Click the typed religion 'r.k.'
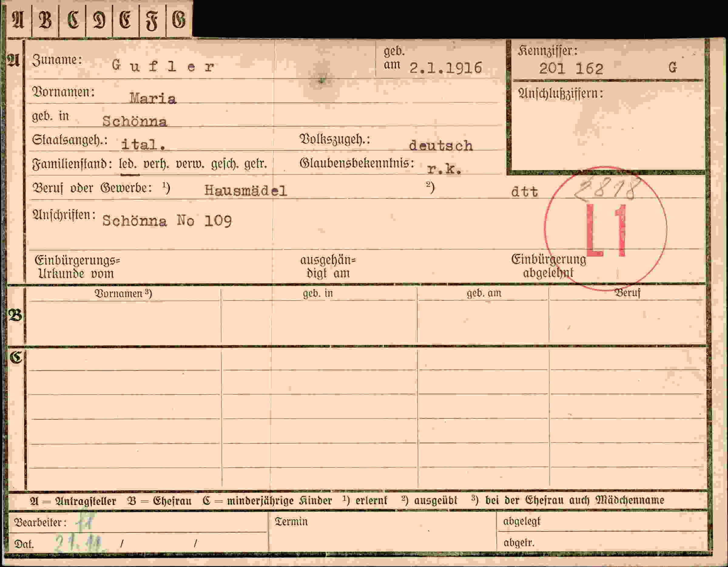 click(444, 169)
